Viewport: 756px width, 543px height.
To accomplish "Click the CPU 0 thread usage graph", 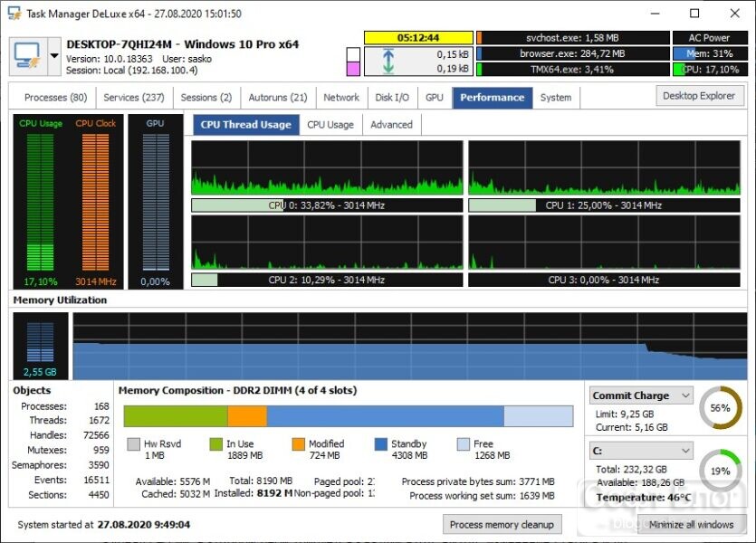I will click(x=327, y=167).
